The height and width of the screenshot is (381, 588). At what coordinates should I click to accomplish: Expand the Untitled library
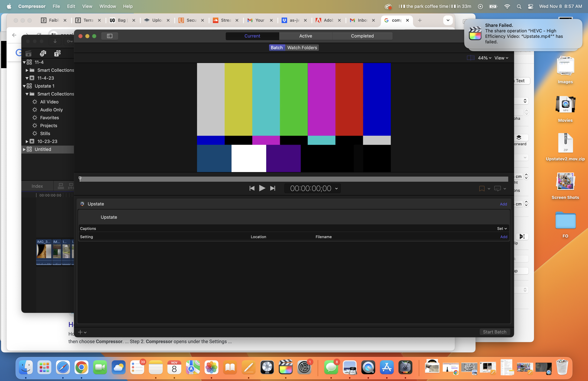tap(24, 149)
